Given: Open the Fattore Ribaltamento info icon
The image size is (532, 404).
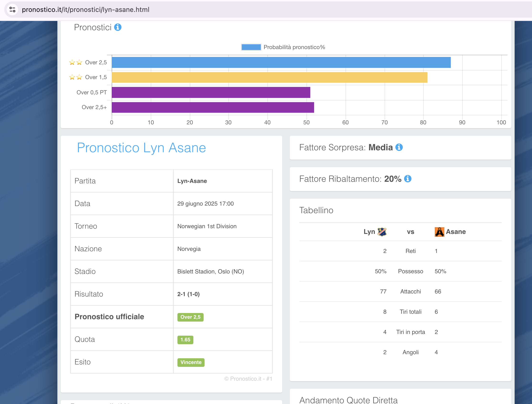Looking at the screenshot, I should click(408, 179).
